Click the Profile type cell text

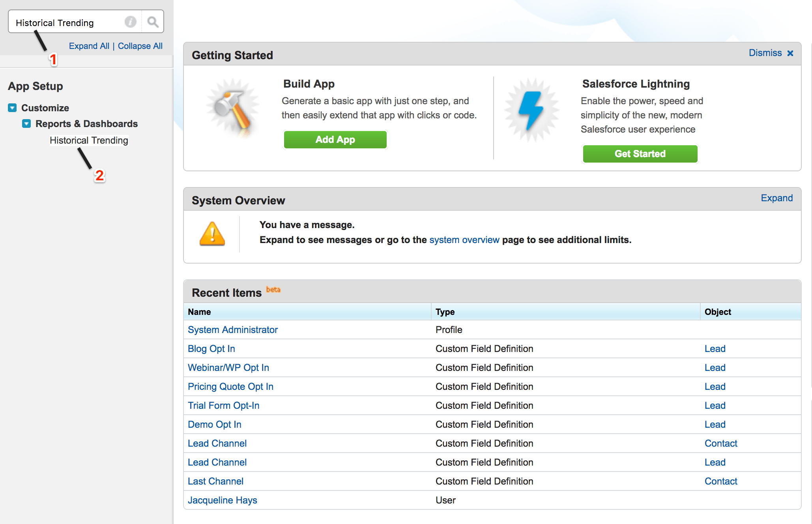(x=449, y=329)
